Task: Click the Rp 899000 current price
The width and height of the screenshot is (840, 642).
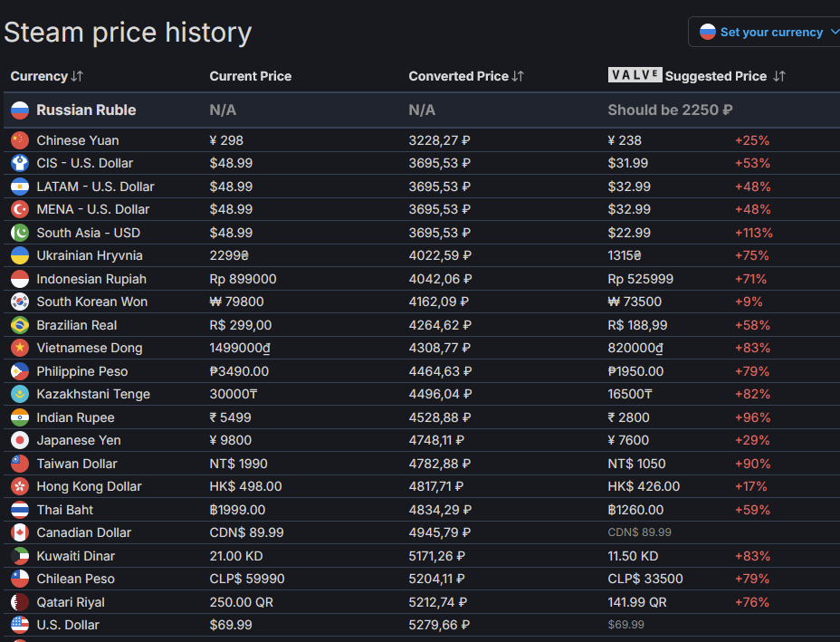Action: click(243, 279)
